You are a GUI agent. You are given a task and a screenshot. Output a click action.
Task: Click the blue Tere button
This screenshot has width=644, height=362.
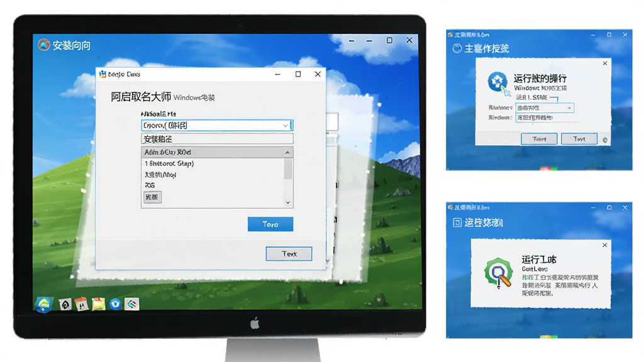pos(270,224)
